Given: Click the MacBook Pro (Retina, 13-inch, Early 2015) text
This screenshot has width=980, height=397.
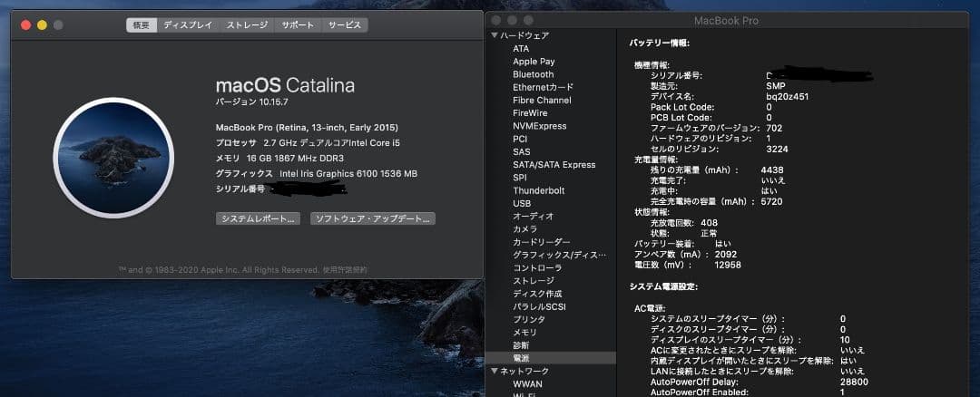Looking at the screenshot, I should (307, 127).
